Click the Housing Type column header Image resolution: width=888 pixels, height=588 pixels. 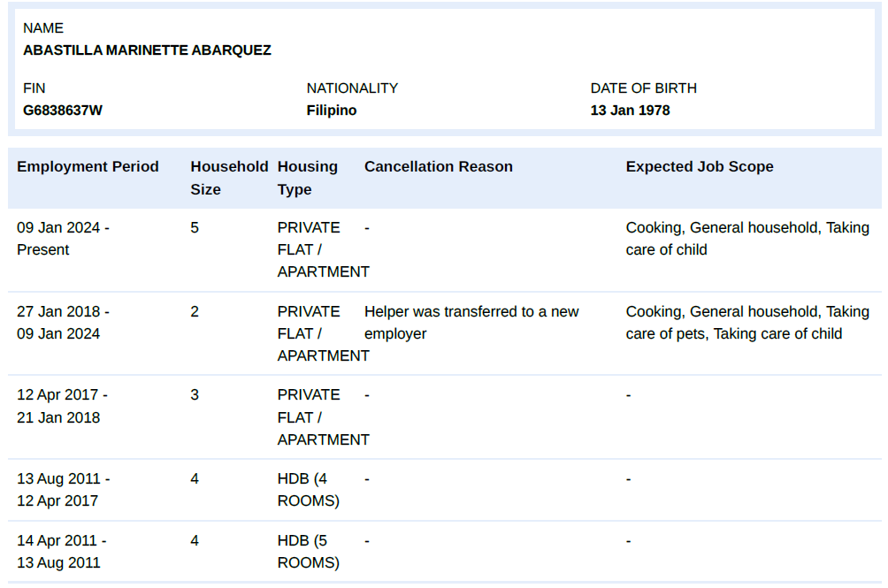coord(307,178)
